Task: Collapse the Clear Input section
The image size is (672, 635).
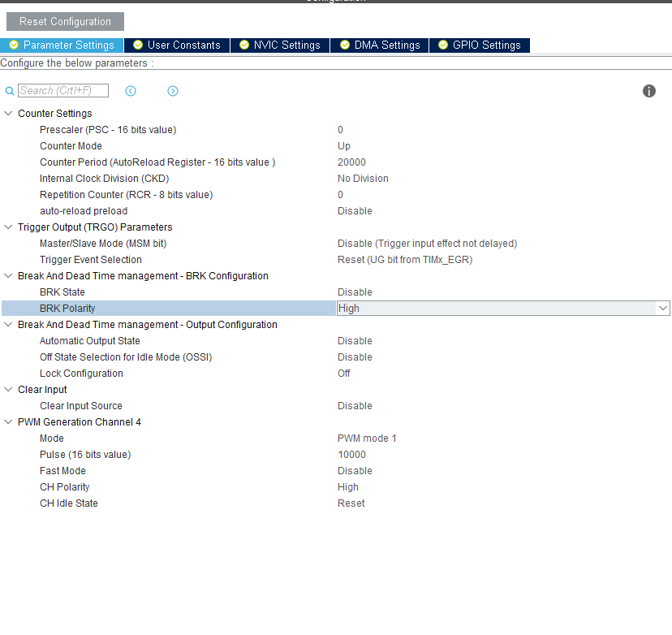Action: click(9, 390)
